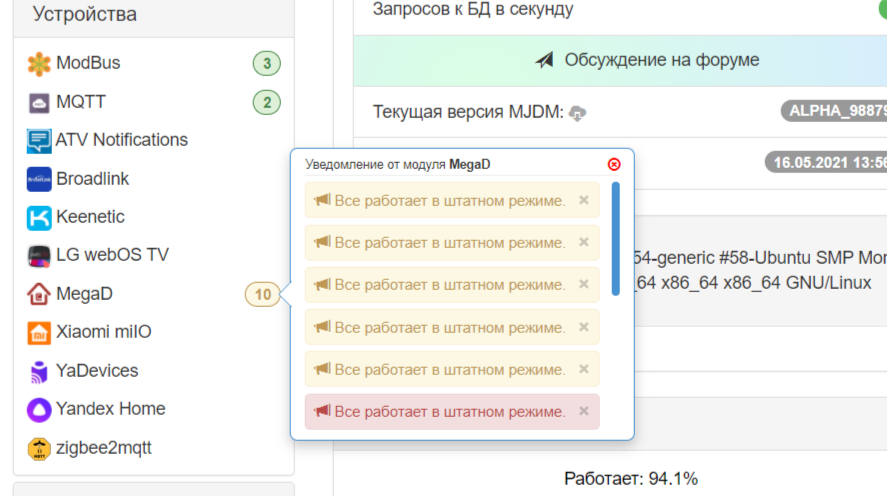Click the paper plane forum icon
The width and height of the screenshot is (887, 496).
point(545,60)
